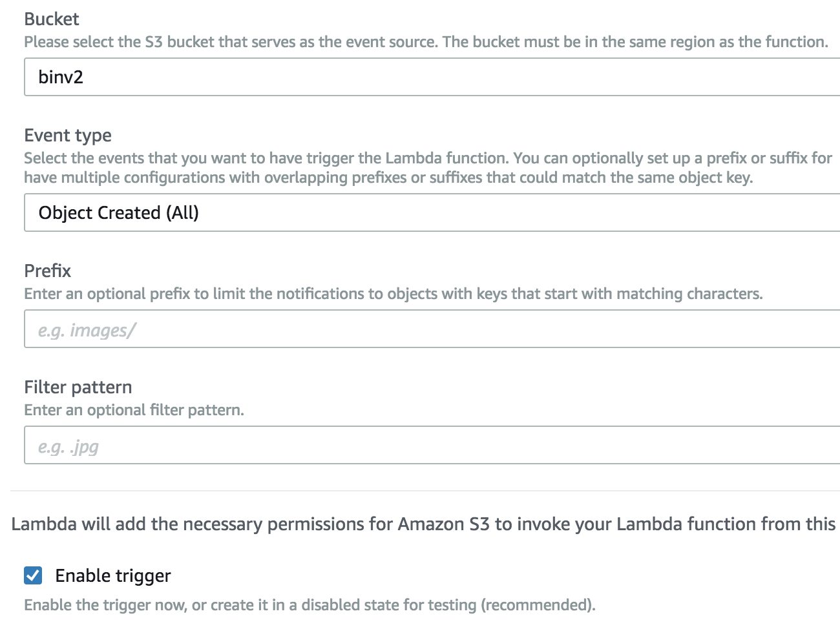The width and height of the screenshot is (840, 629).
Task: Click the Bucket field heading
Action: tap(52, 19)
